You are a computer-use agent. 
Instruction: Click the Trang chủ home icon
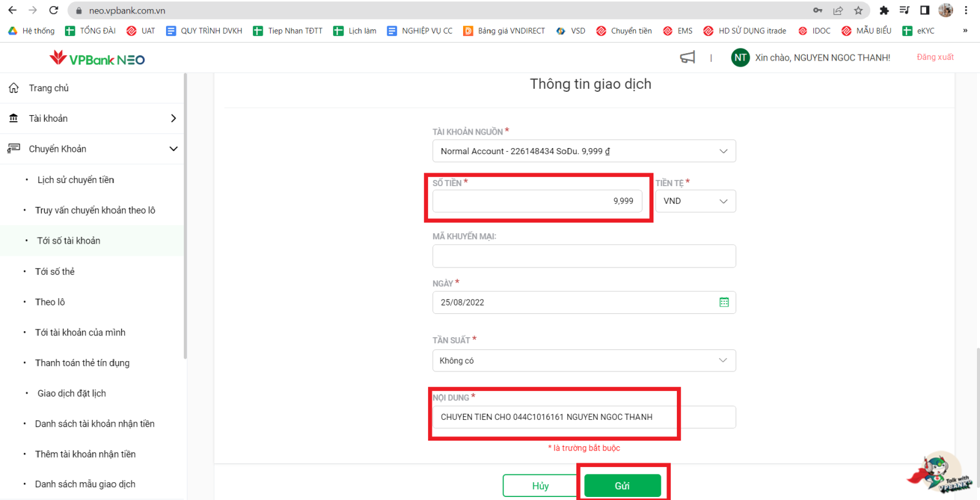click(13, 88)
